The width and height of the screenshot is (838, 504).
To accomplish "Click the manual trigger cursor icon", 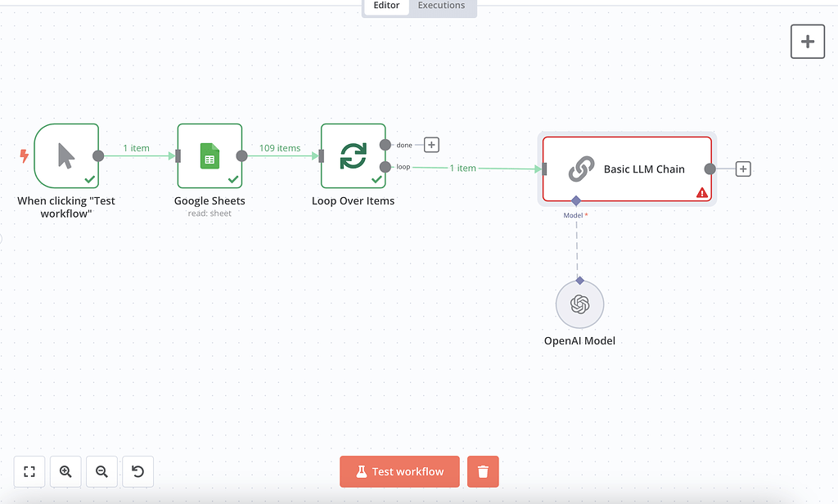I will tap(67, 155).
